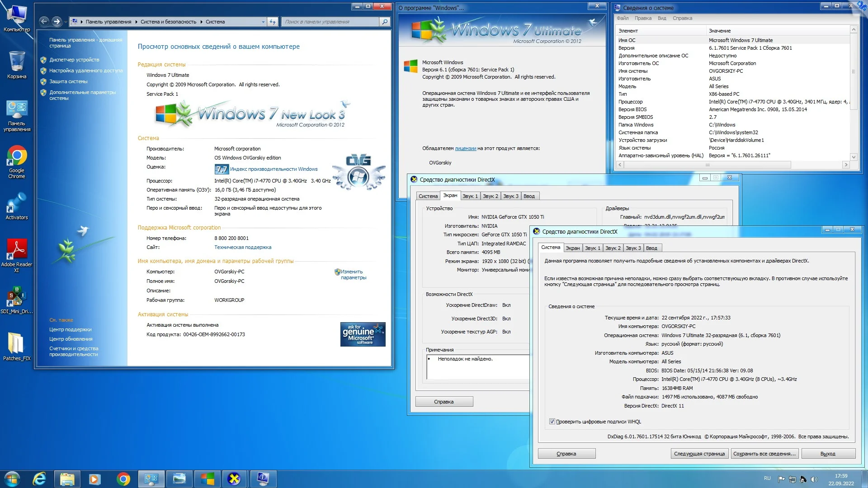Image resolution: width=868 pixels, height=488 pixels.
Task: Click the DirectX diagnostic taskbar icon
Action: (x=234, y=479)
